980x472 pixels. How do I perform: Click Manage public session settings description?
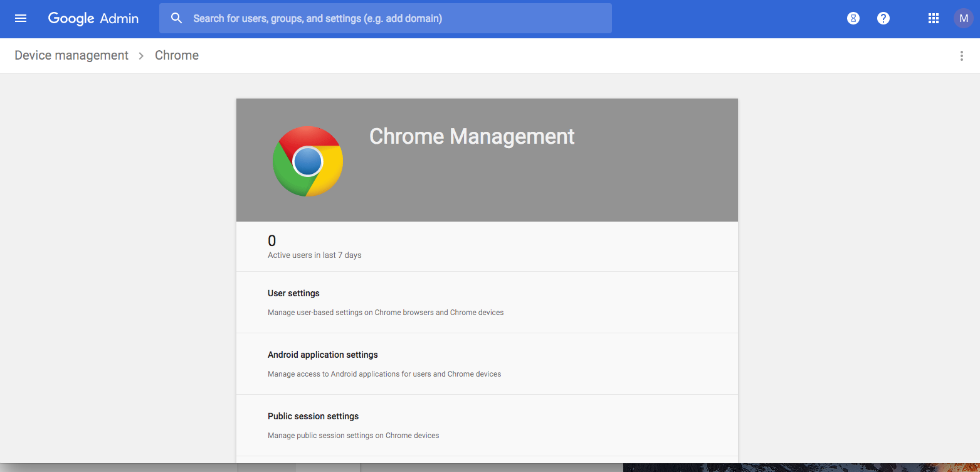click(354, 436)
